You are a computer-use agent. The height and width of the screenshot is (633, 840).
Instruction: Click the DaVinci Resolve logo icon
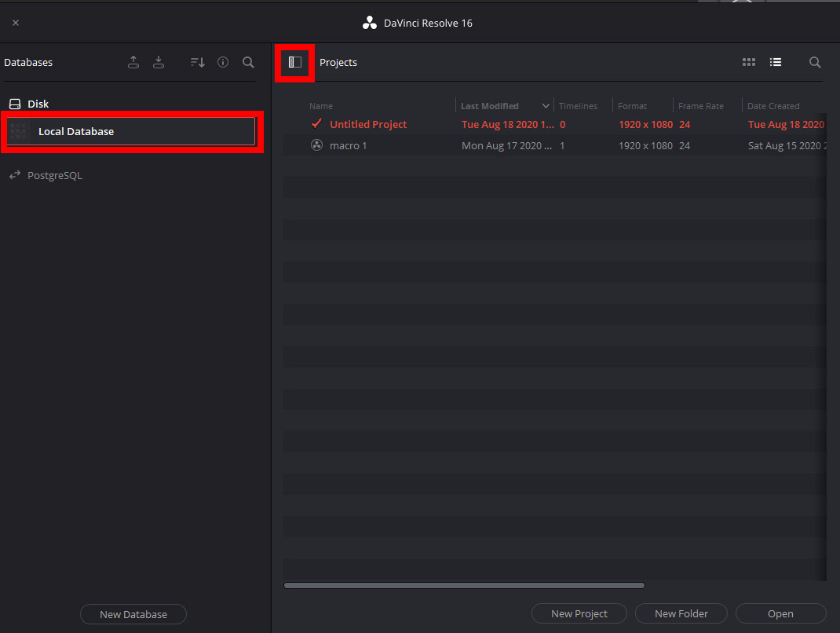point(370,23)
